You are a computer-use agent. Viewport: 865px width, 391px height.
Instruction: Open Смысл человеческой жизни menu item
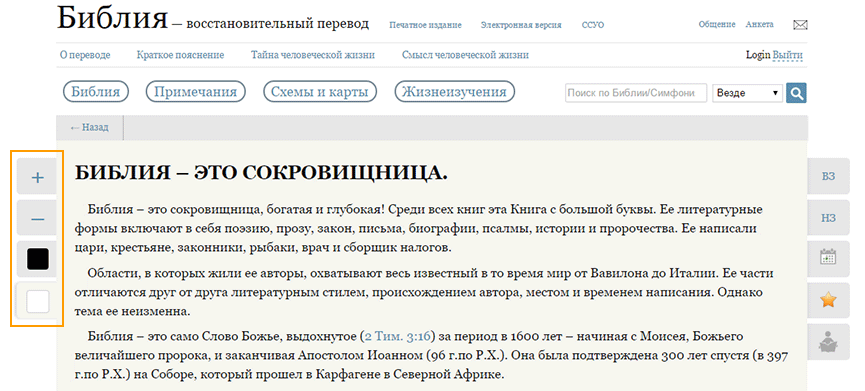pyautogui.click(x=465, y=55)
